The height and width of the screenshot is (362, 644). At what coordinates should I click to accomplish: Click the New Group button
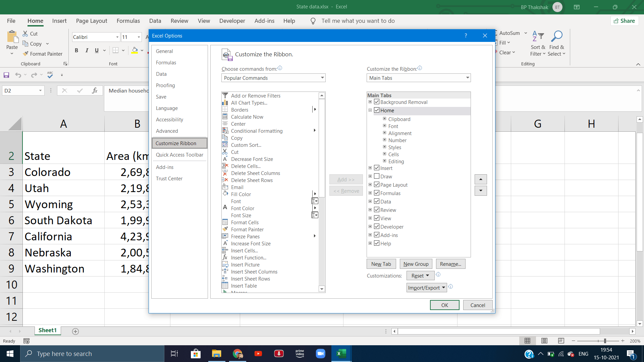pos(416,264)
